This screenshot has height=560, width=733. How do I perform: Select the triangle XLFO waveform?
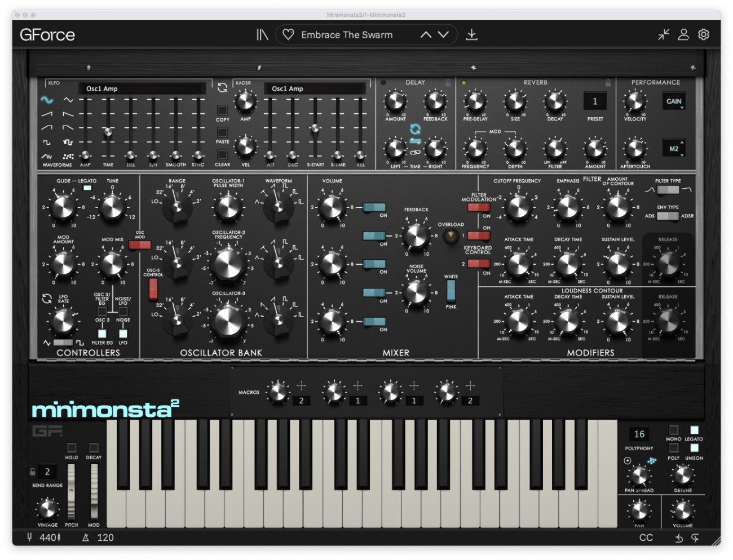(x=68, y=100)
